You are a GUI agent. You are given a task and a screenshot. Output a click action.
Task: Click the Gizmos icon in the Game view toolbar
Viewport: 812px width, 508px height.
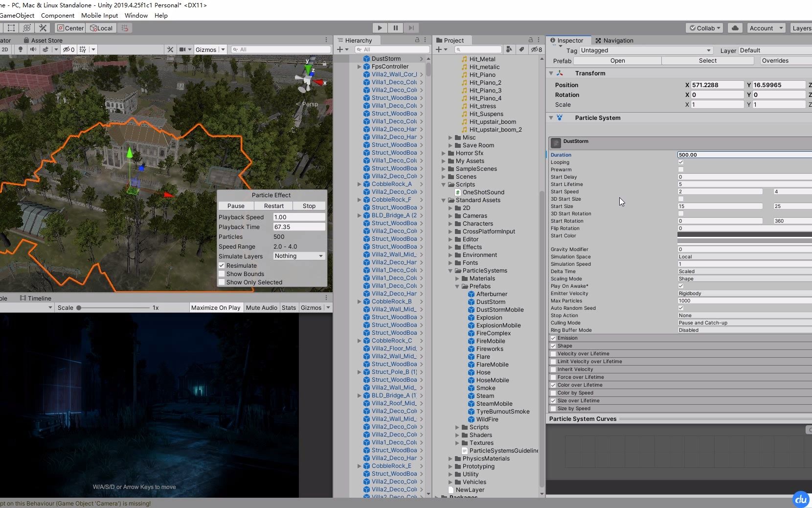pyautogui.click(x=312, y=307)
